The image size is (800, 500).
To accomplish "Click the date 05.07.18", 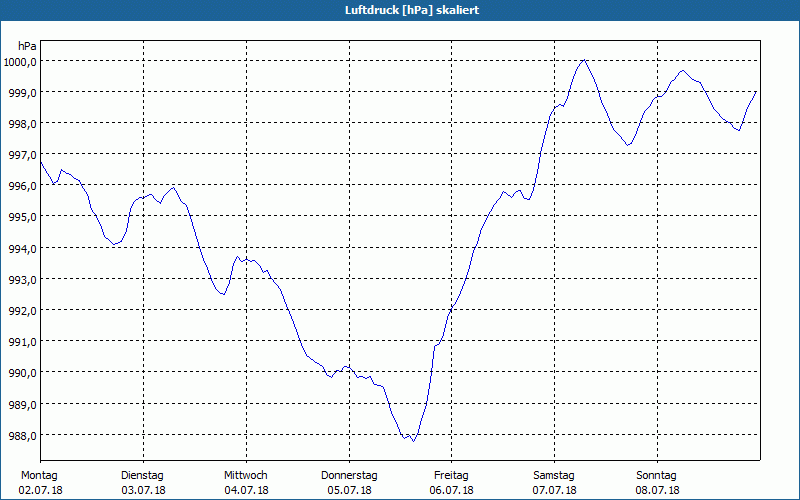I will tap(349, 490).
